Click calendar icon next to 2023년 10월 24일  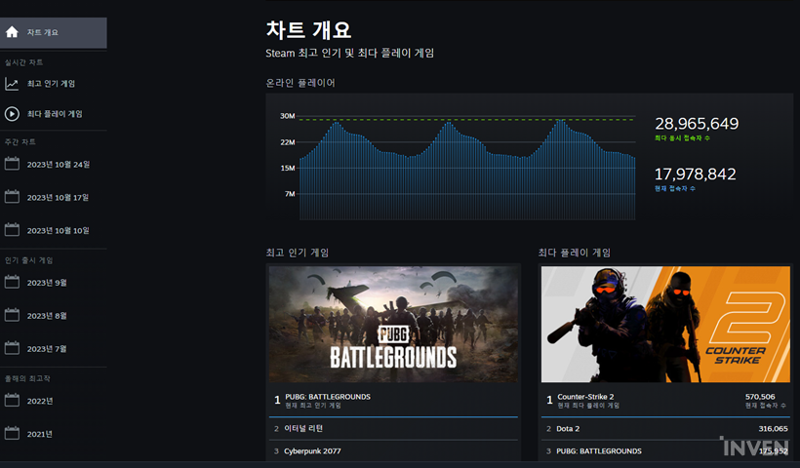point(12,164)
